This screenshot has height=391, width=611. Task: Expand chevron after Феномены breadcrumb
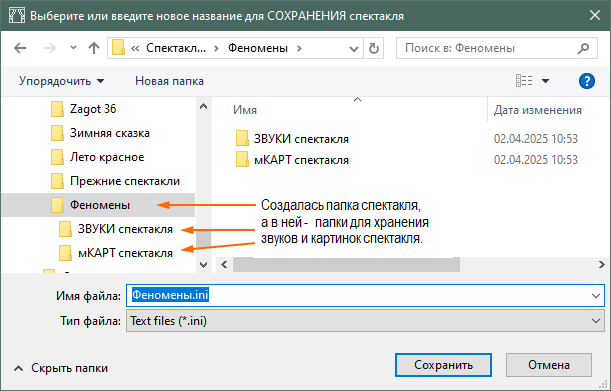coord(299,48)
